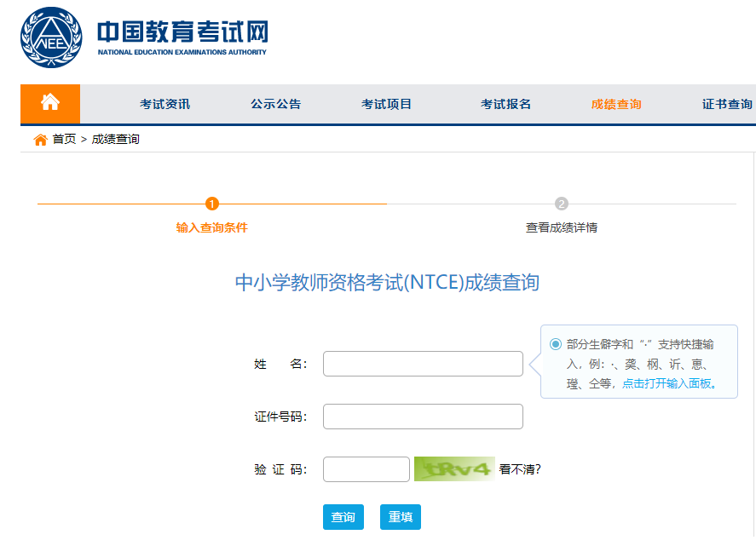Viewport: 756px width, 546px height.
Task: Click the small house icon in the breadcrumb
Action: 39,139
